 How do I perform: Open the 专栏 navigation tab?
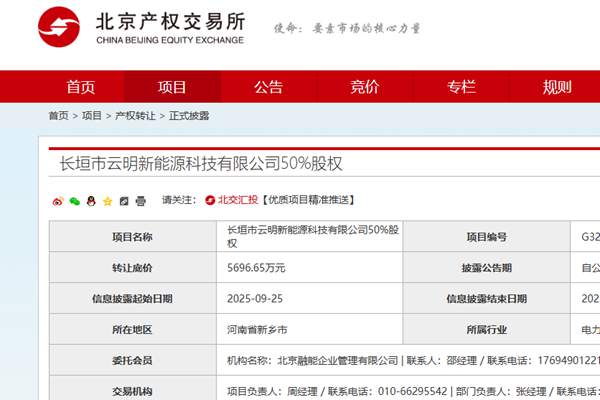[460, 87]
